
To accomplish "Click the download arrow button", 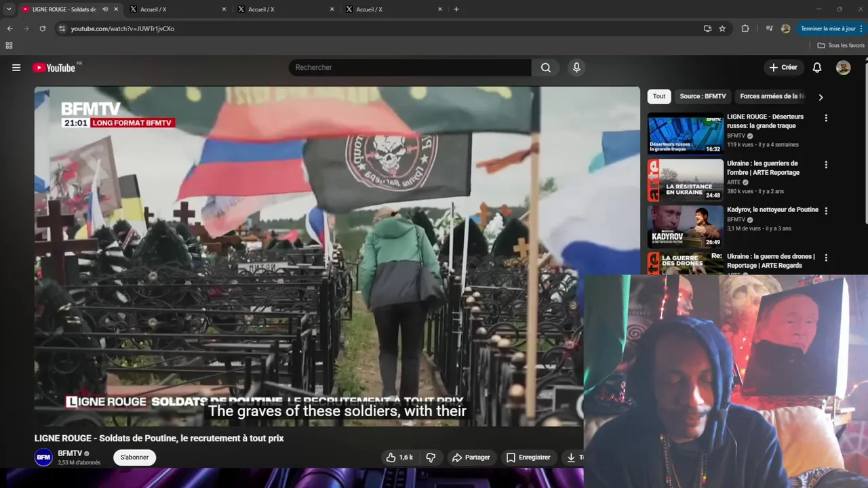I will tap(572, 457).
